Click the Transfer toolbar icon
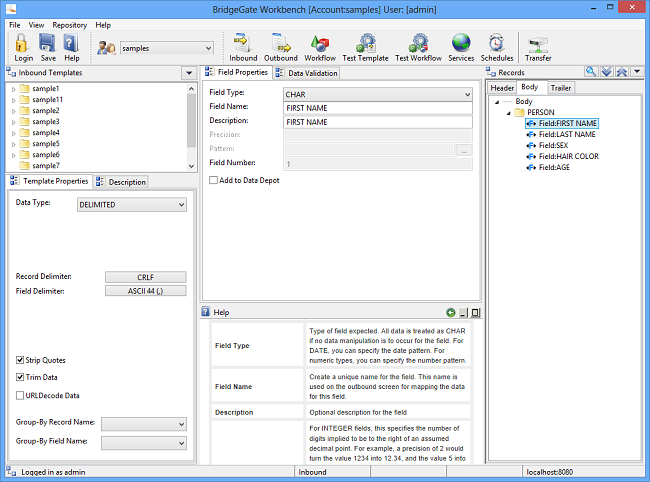This screenshot has width=650, height=482. [x=538, y=45]
